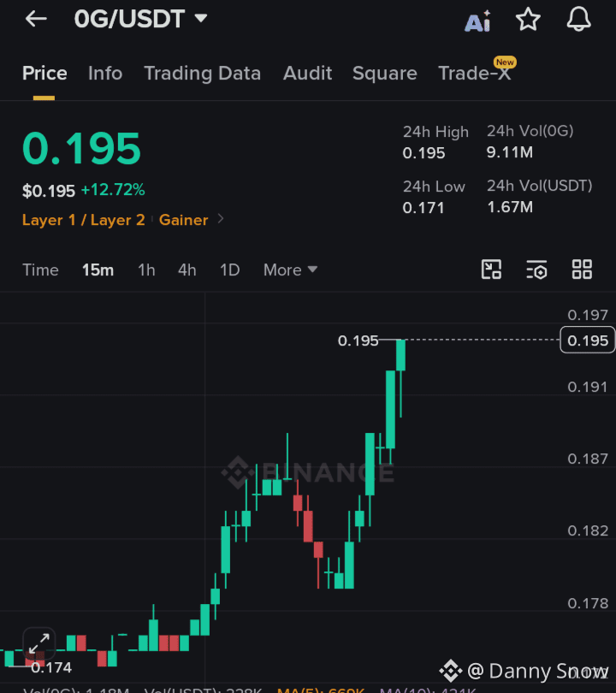The width and height of the screenshot is (616, 693).
Task: Switch to the Info tab
Action: (105, 73)
